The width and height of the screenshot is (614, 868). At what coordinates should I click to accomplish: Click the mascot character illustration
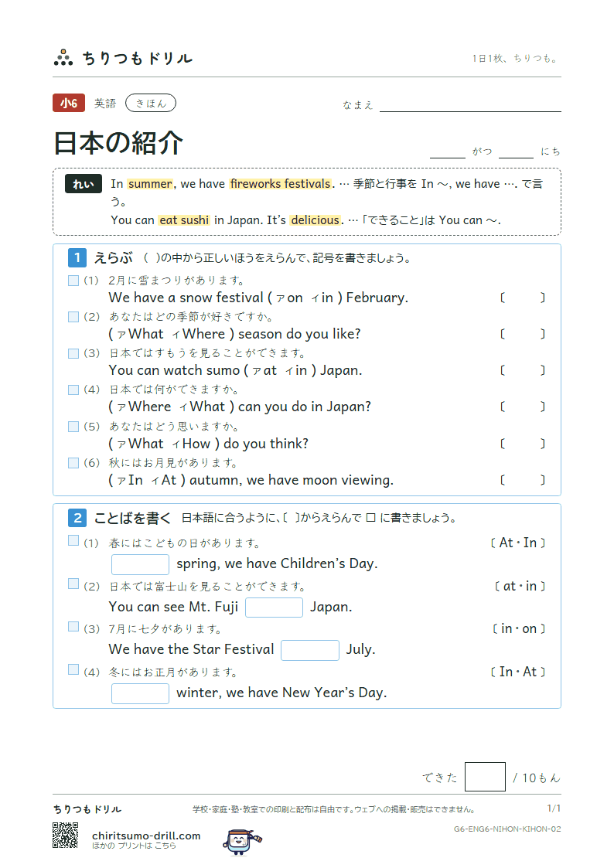tap(242, 842)
